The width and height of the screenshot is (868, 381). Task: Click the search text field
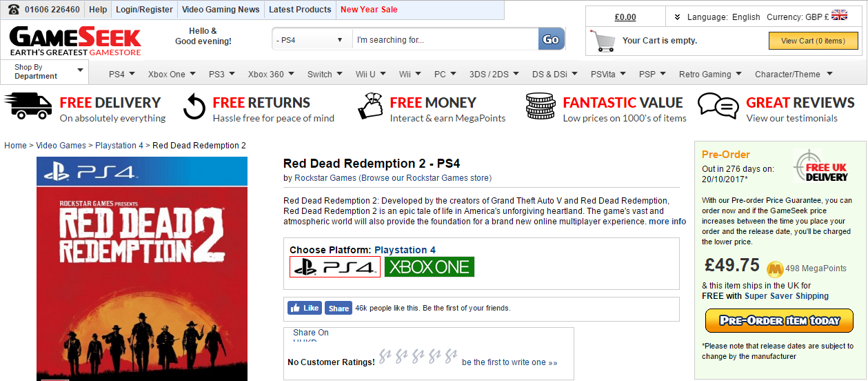445,40
